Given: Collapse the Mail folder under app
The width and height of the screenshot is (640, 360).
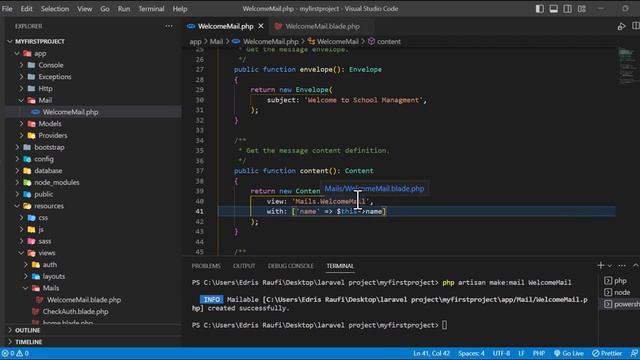Looking at the screenshot, I should 22,100.
